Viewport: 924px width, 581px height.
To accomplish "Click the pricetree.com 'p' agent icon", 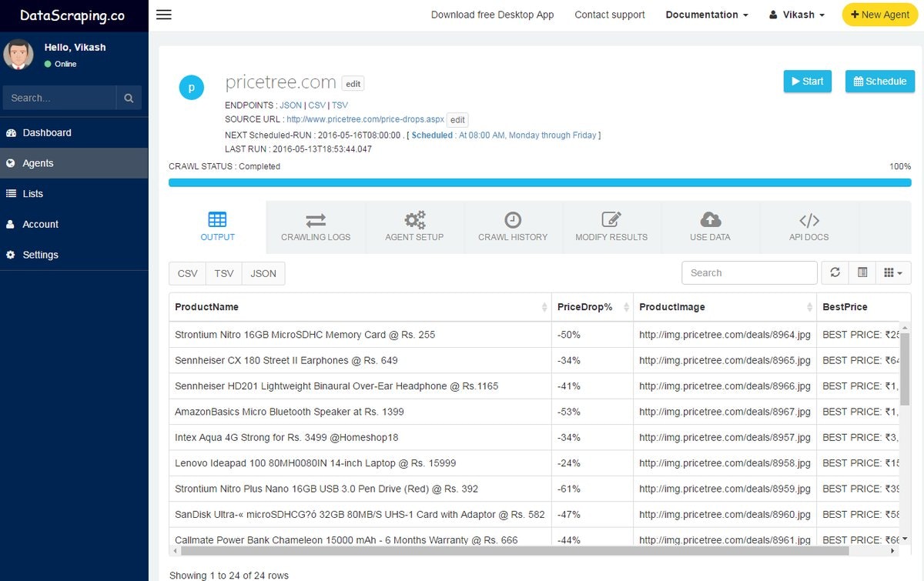I will click(191, 88).
